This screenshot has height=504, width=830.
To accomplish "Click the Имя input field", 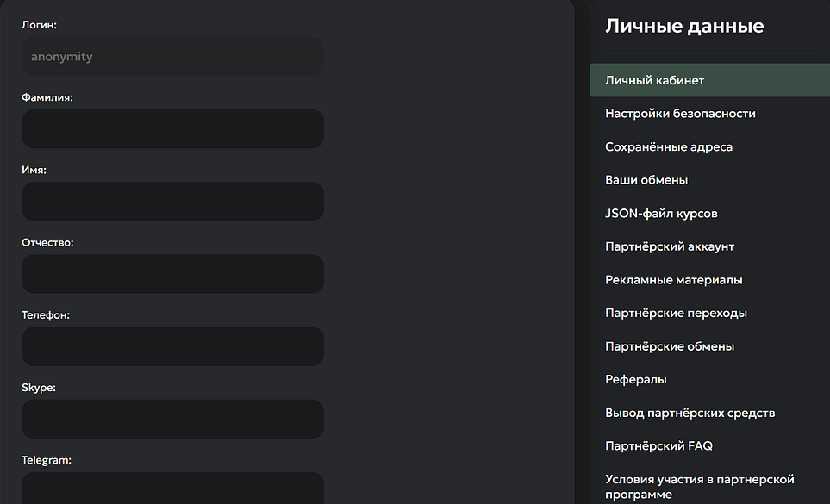I will (x=172, y=202).
